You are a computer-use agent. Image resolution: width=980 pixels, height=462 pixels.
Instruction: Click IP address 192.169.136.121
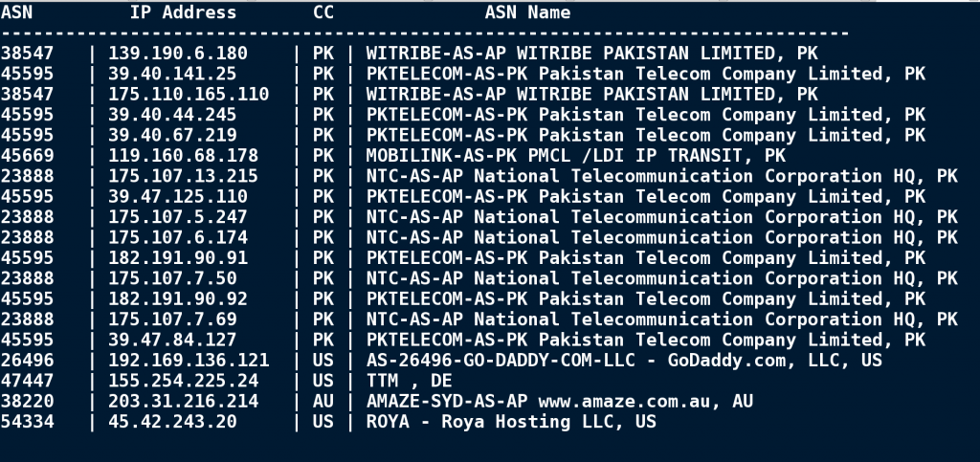(188, 361)
